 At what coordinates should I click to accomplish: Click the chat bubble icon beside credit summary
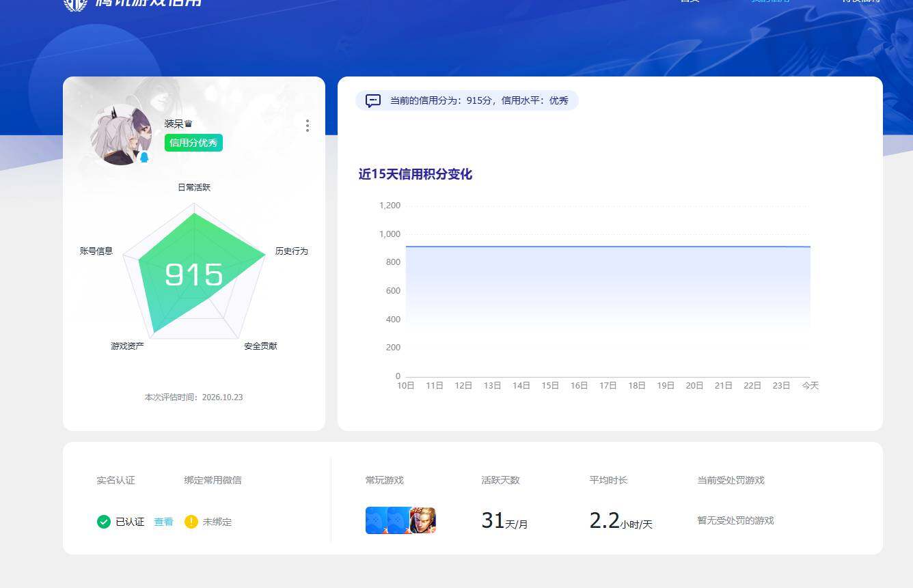point(373,101)
